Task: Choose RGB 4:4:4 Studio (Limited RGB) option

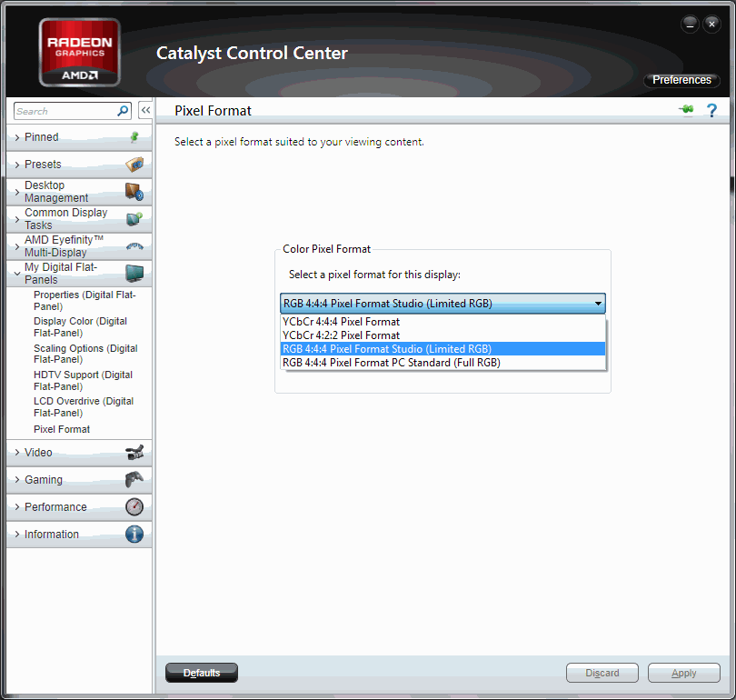Action: (x=443, y=349)
